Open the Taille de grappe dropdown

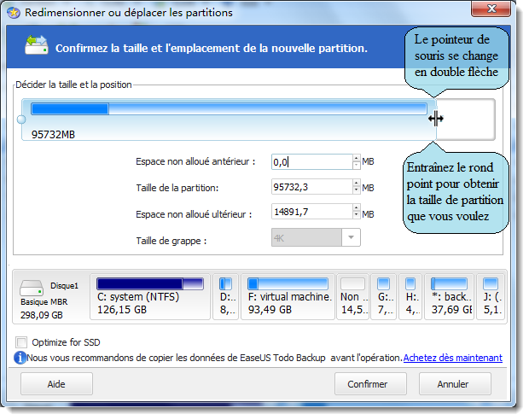point(351,238)
